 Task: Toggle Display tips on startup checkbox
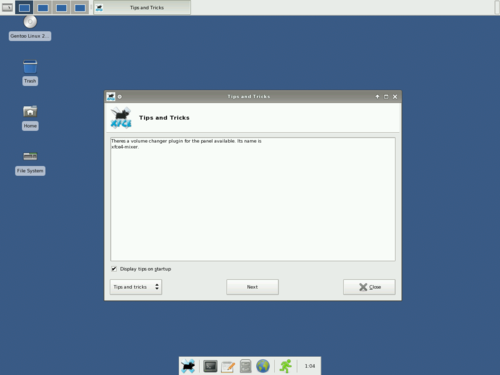(114, 269)
